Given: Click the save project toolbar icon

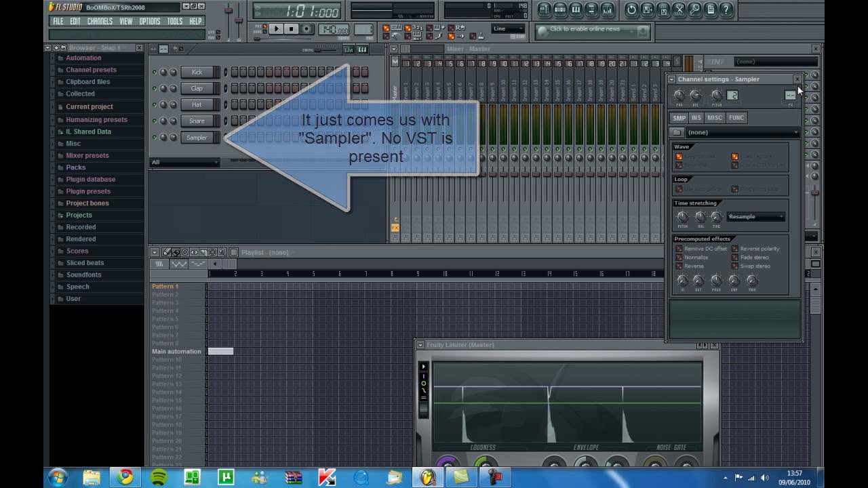Looking at the screenshot, I should coord(648,9).
